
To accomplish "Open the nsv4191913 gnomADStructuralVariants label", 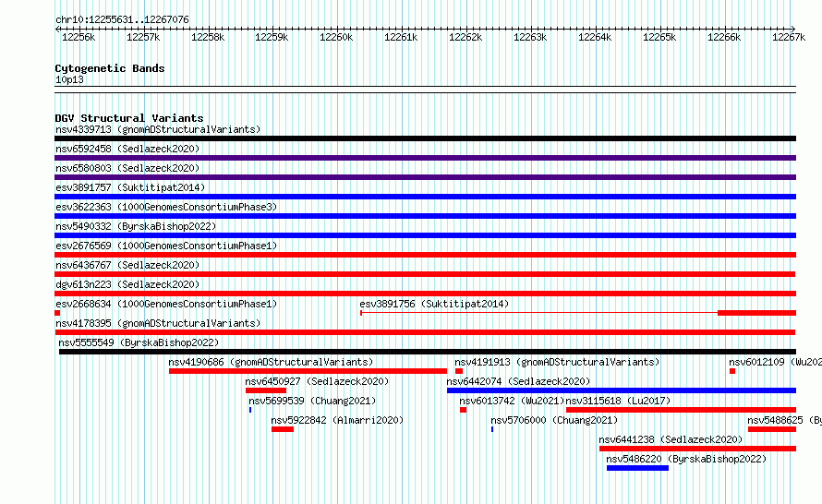I will (557, 362).
